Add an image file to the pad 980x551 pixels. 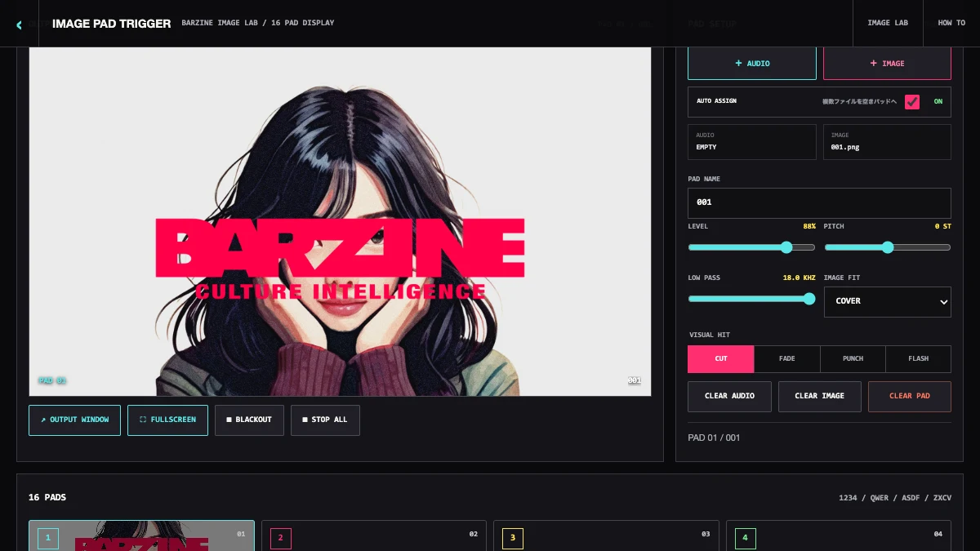tap(887, 63)
